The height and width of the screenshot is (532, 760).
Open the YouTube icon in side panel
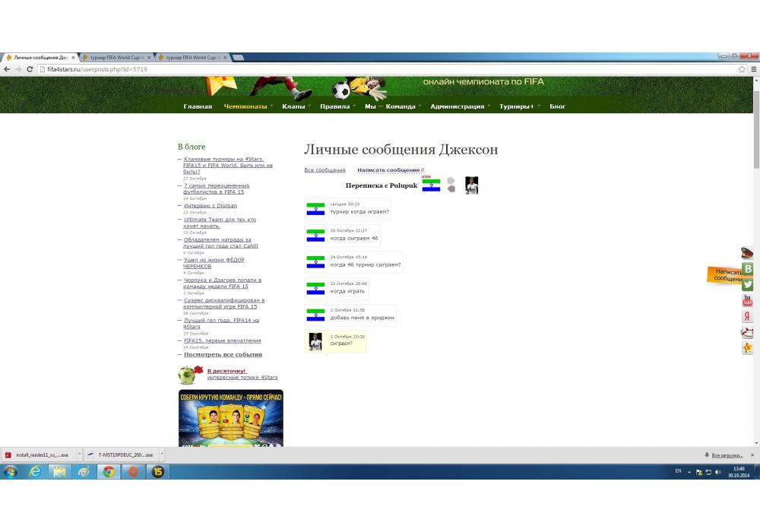point(747,300)
